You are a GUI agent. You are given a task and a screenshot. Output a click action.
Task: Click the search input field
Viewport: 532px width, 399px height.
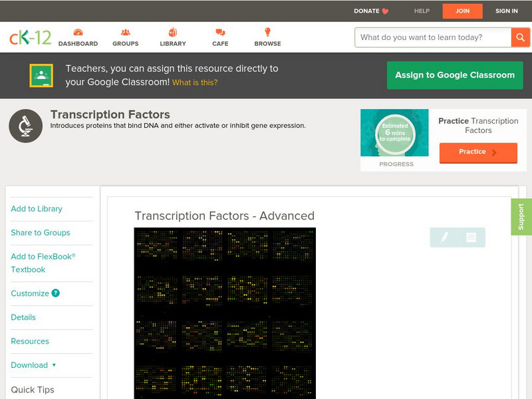click(429, 37)
